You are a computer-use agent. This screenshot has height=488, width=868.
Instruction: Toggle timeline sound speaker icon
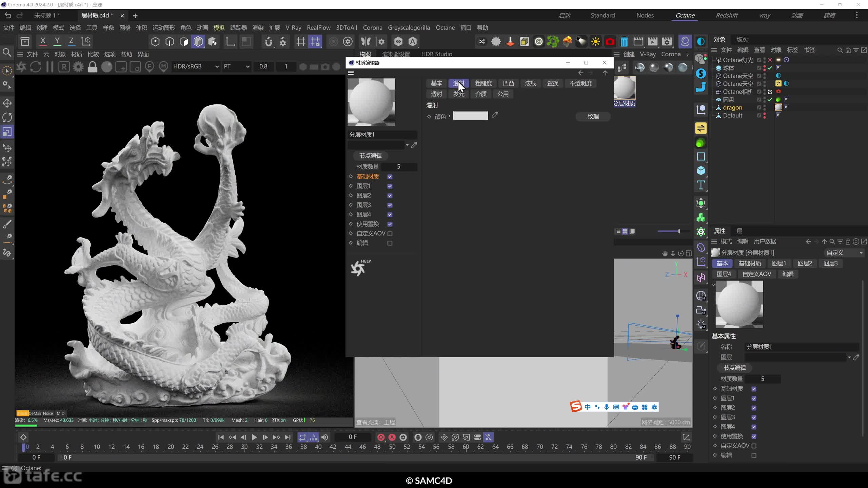(324, 437)
